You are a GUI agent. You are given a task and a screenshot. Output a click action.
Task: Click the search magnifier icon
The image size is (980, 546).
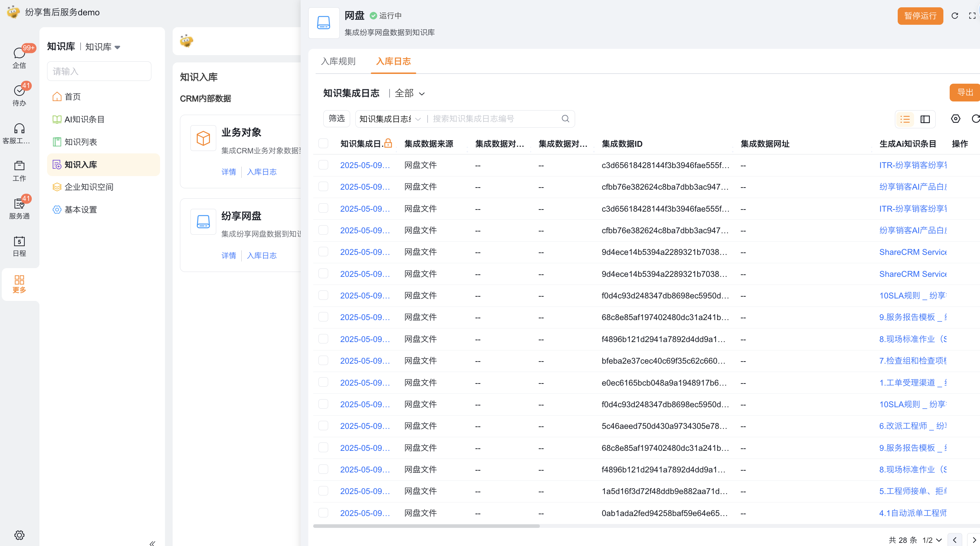[x=565, y=119]
